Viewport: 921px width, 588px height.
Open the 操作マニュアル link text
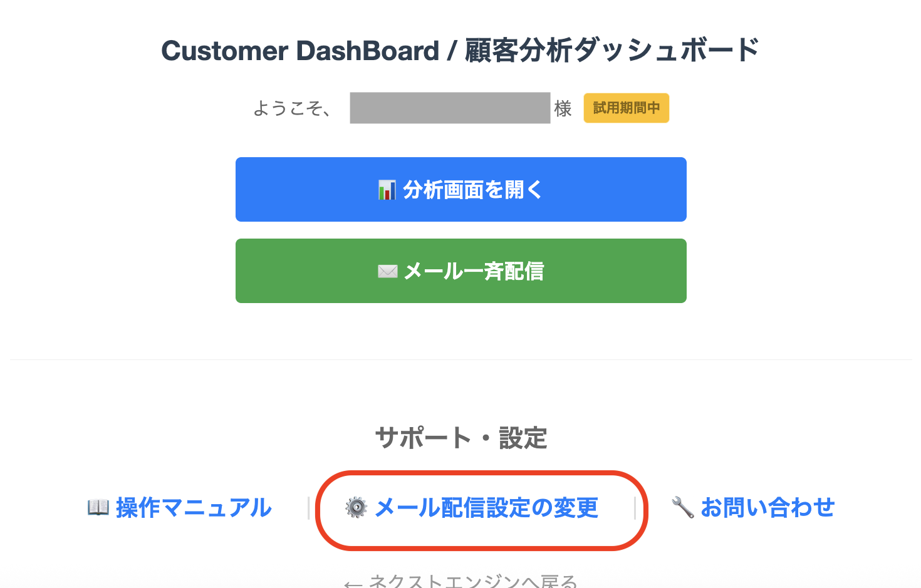[x=194, y=507]
